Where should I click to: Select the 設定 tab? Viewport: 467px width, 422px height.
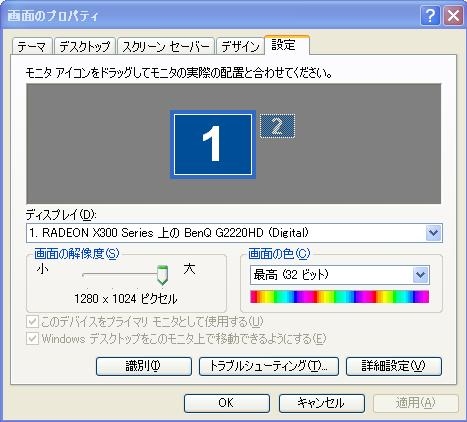[287, 45]
